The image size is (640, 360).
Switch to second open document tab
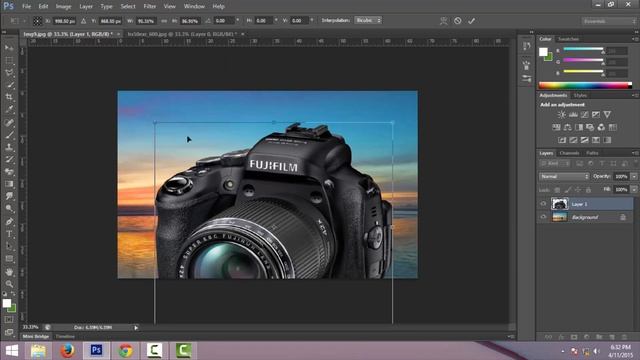point(182,34)
